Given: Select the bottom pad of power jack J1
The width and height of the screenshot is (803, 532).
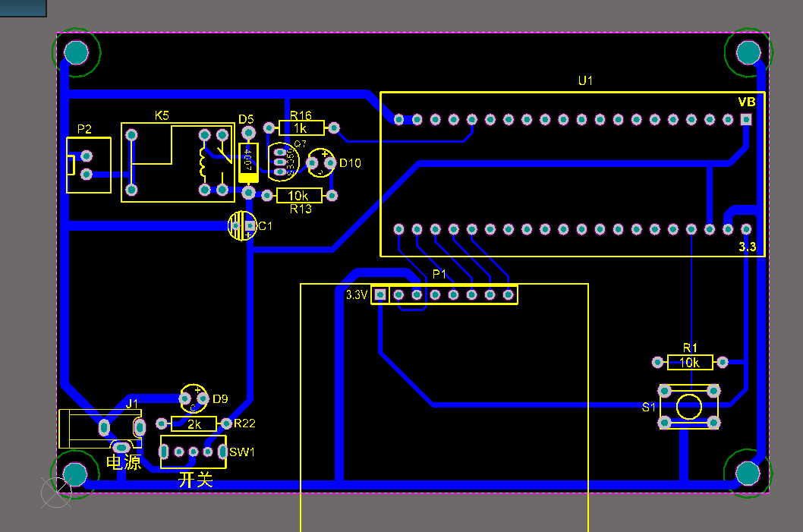Looking at the screenshot, I should pos(121,447).
